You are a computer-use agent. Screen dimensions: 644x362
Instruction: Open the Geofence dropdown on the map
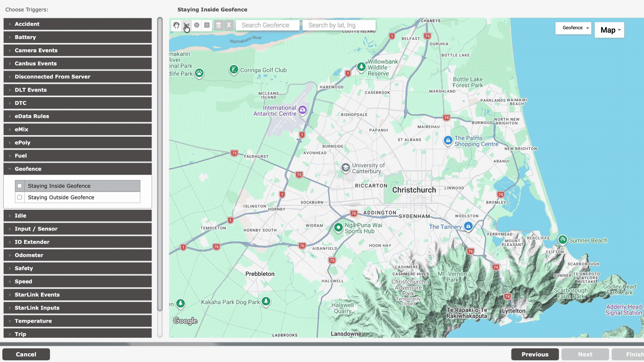pyautogui.click(x=573, y=28)
